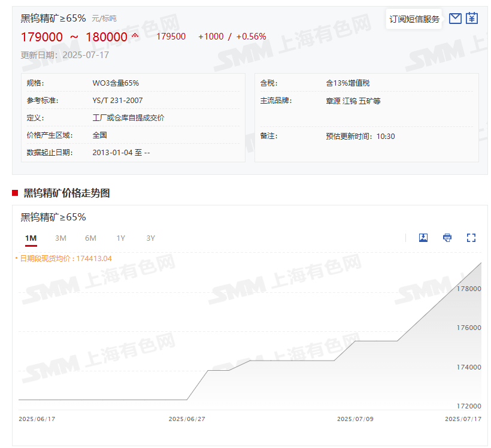
Task: Click the 179000 ~ 180000 price range
Action: click(x=74, y=37)
